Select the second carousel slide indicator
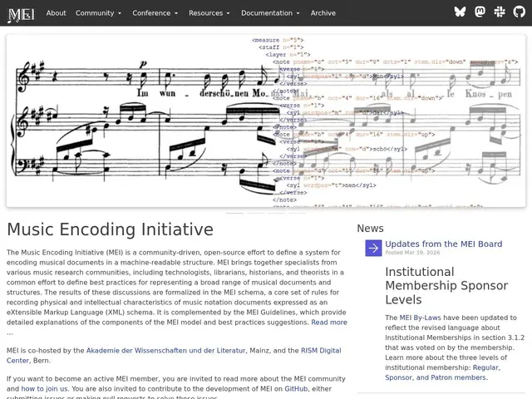This screenshot has height=399, width=532. (x=256, y=213)
